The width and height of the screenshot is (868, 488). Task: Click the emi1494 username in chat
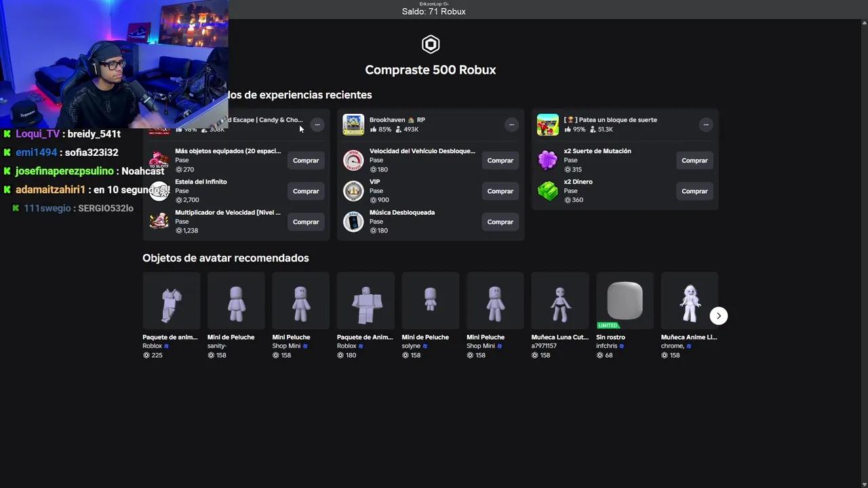pyautogui.click(x=37, y=152)
